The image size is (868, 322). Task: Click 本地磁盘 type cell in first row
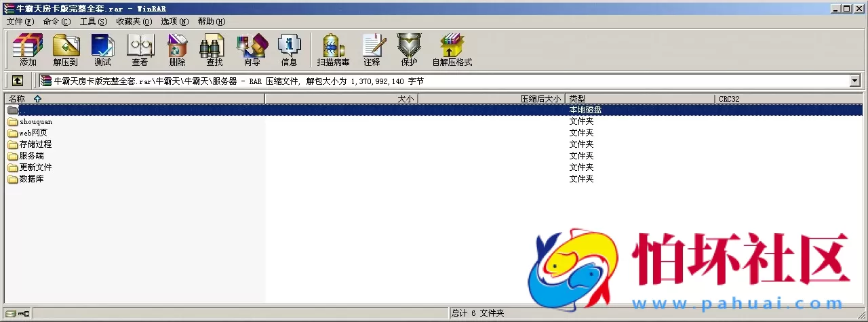585,110
